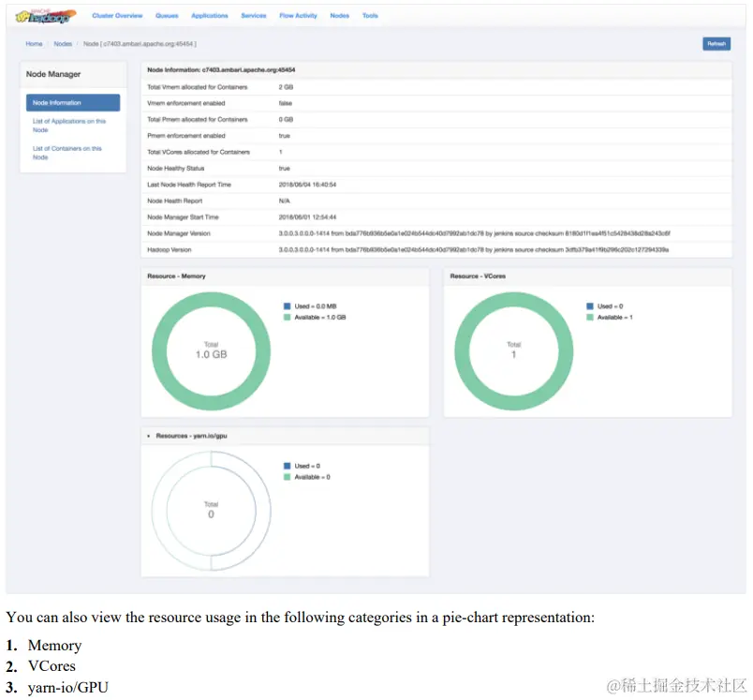Open Flow Activity page

(298, 16)
